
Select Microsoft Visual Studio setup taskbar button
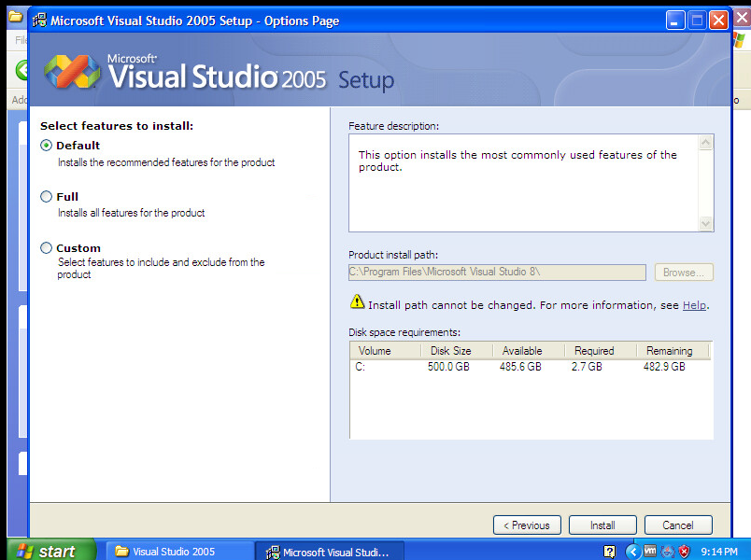331,552
